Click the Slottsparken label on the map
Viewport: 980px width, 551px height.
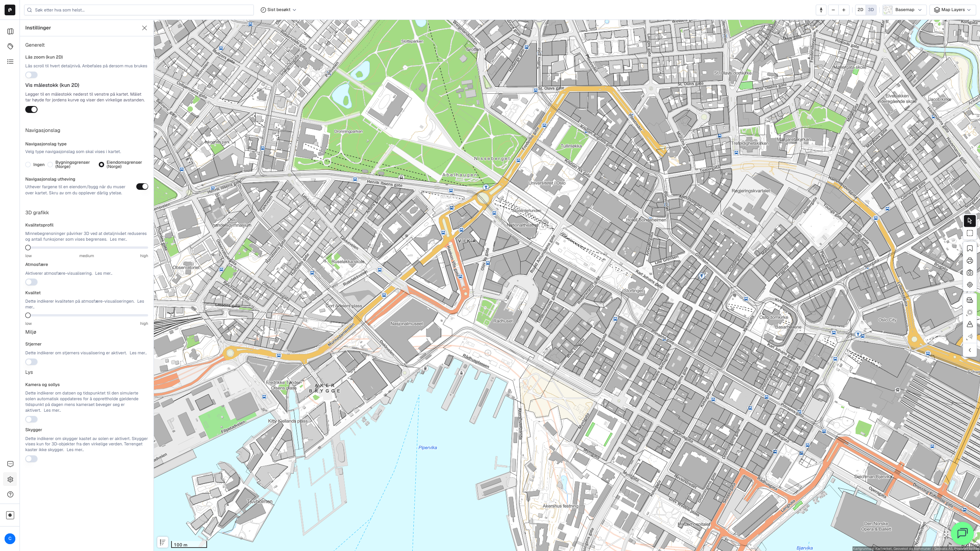tap(412, 41)
